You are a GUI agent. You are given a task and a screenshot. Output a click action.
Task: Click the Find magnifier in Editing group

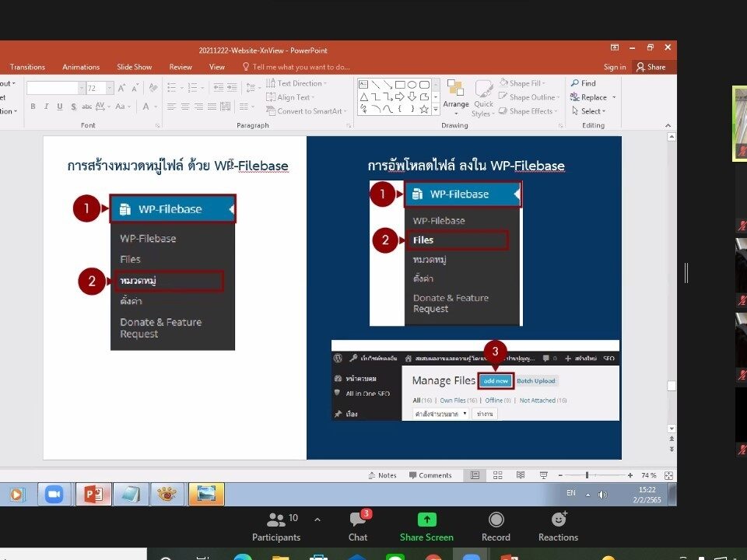575,83
